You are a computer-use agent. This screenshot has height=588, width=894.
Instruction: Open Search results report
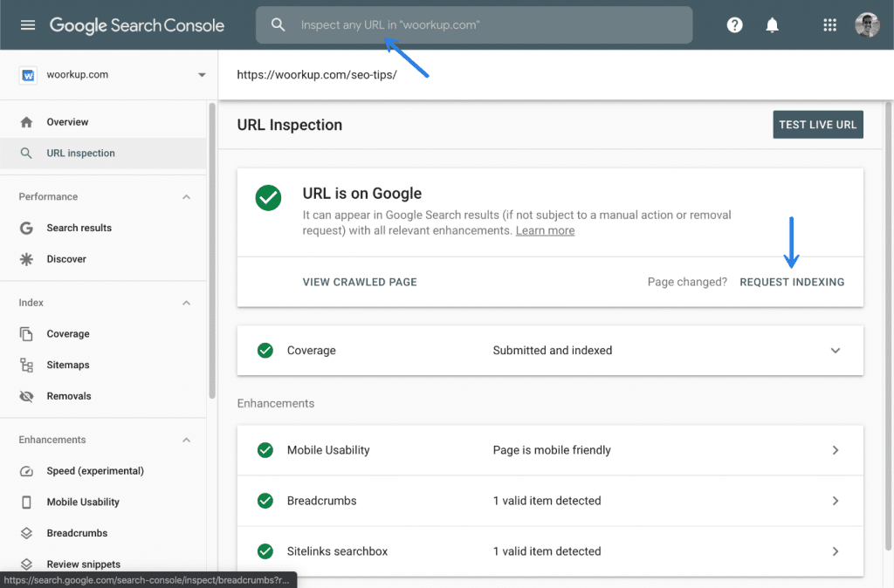point(79,228)
